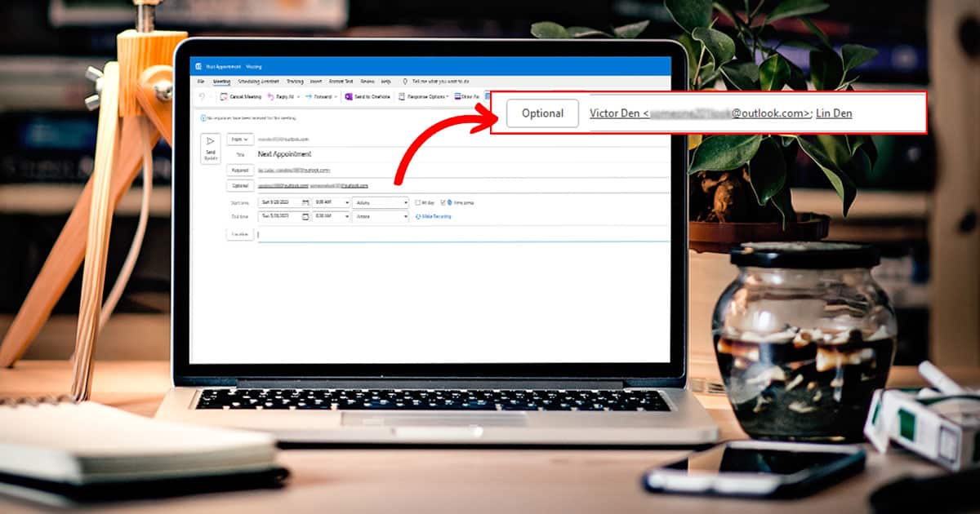Open the start time 8:00 AM dropdown

[x=347, y=202]
